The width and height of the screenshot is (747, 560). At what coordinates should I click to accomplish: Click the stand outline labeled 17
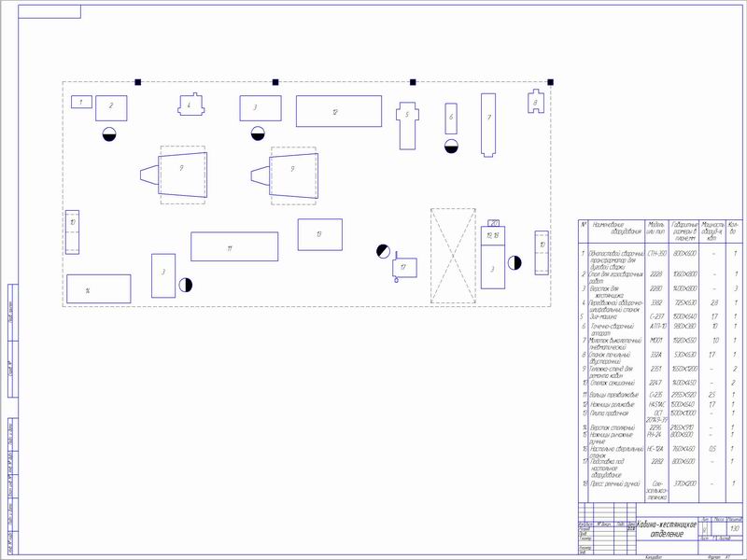coord(404,268)
